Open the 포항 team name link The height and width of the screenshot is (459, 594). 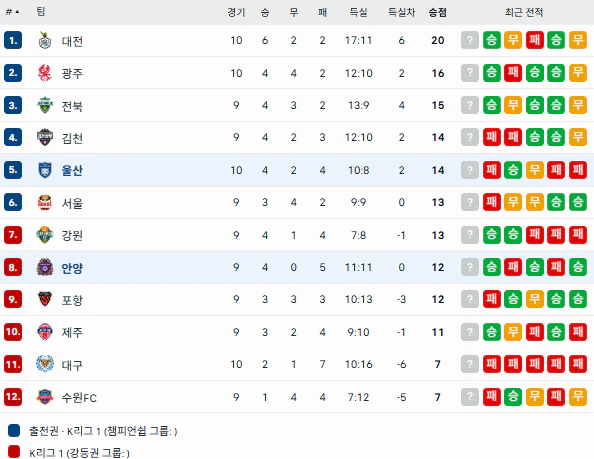[72, 300]
